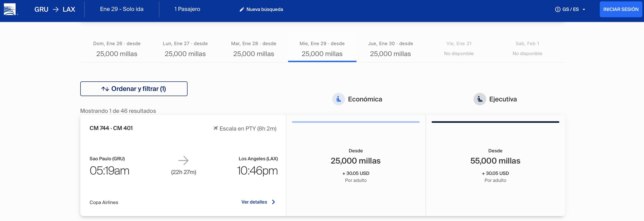Open the 1 Pasajero passenger selector

187,9
